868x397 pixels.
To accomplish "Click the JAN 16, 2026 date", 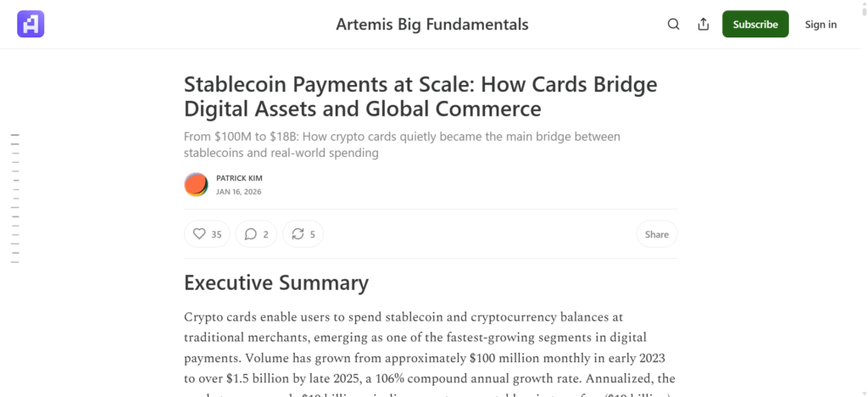I will 238,192.
